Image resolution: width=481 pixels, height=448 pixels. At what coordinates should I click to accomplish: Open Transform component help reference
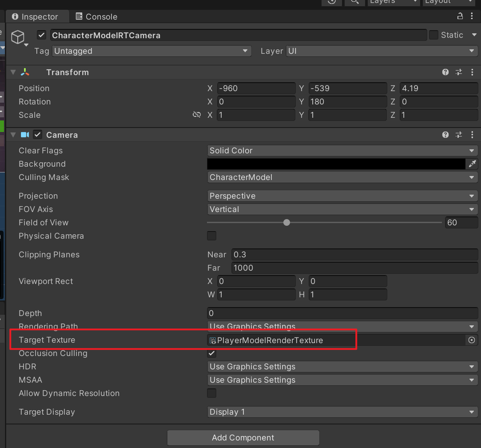445,72
